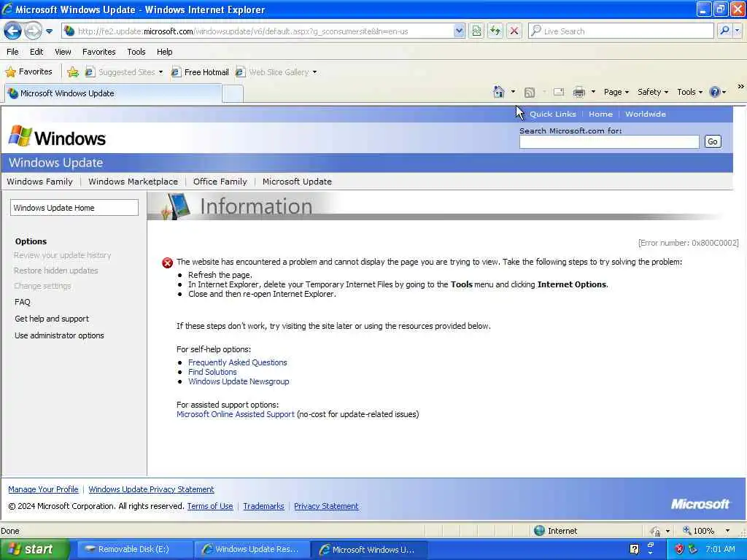Viewport: 747px width, 560px height.
Task: Select the Microsoft Windows Update tab
Action: coord(112,93)
